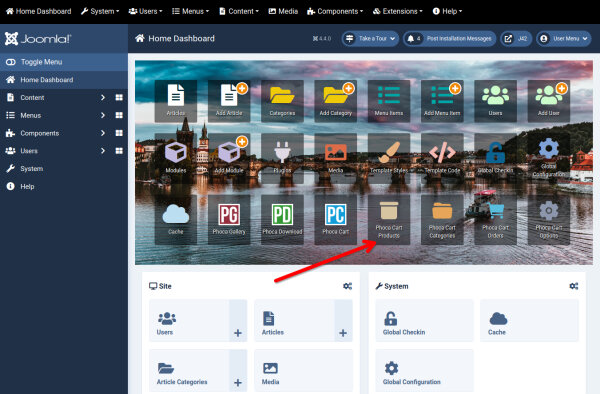Image resolution: width=600 pixels, height=394 pixels.
Task: Click the J42 site preview button
Action: click(516, 39)
